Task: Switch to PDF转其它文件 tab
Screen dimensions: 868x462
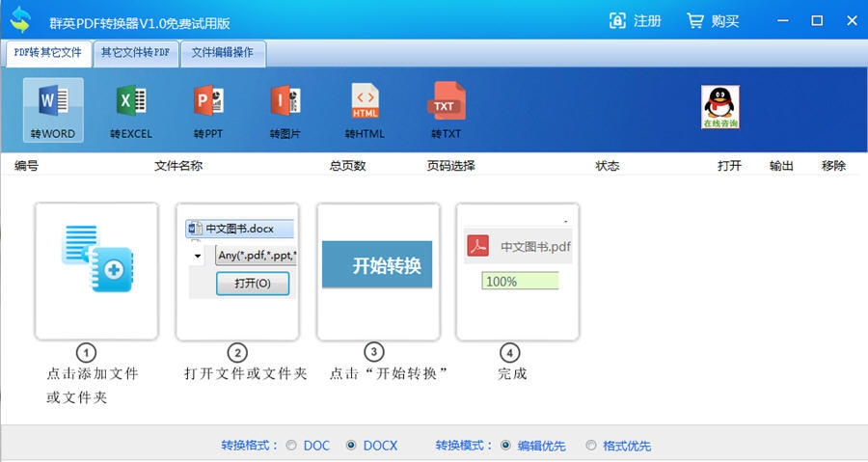Action: 47,53
